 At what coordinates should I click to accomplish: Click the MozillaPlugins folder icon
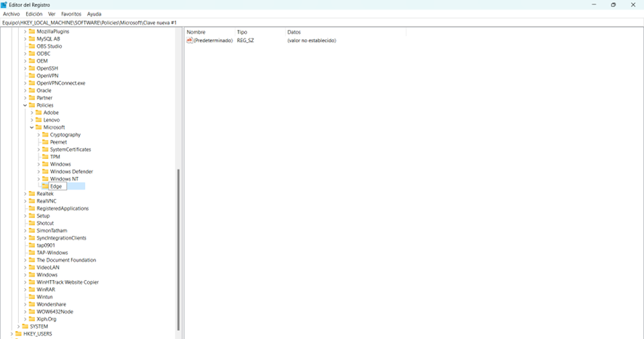click(x=32, y=31)
